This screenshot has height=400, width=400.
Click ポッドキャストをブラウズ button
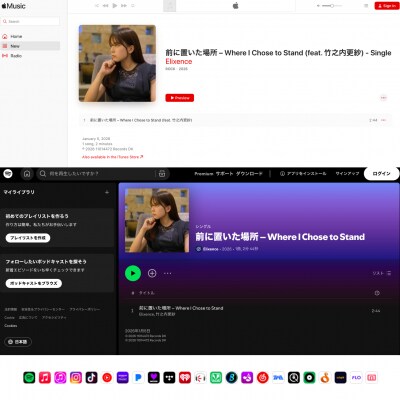click(34, 283)
